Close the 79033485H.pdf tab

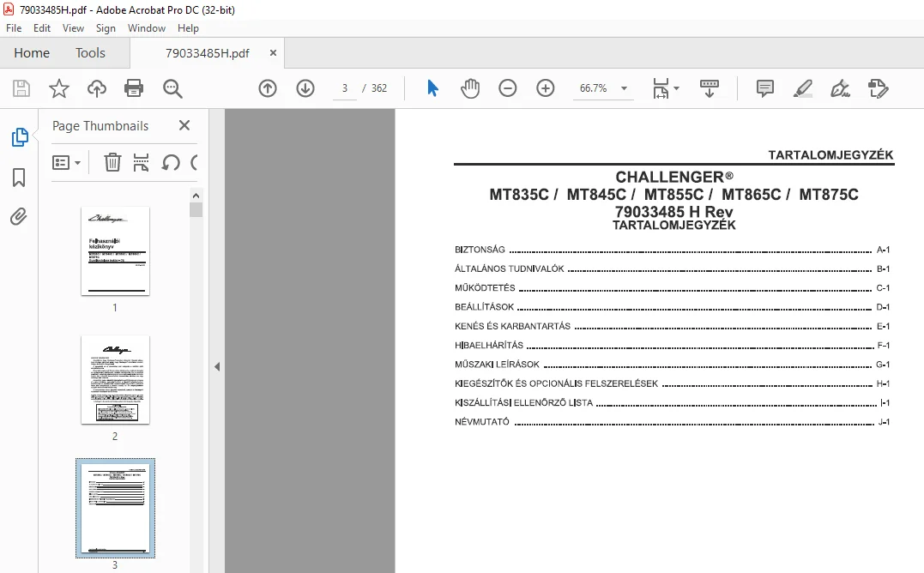click(x=273, y=53)
